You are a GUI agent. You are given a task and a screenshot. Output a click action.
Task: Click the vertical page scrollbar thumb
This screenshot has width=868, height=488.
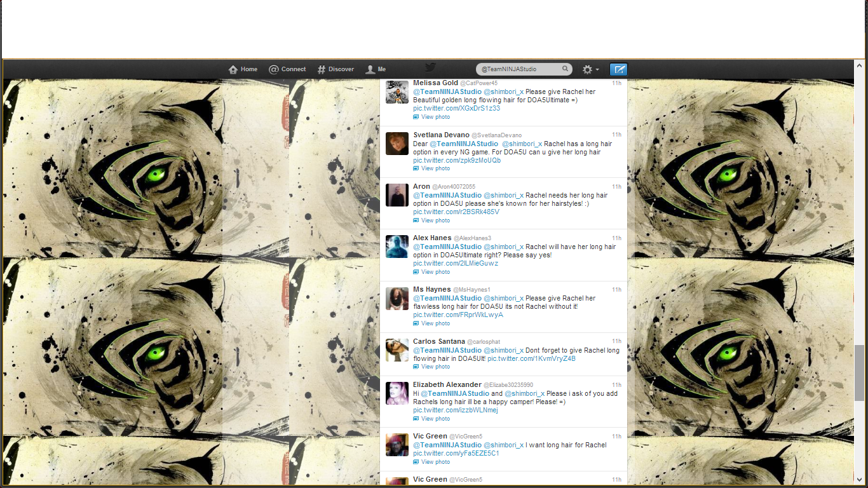tap(860, 373)
